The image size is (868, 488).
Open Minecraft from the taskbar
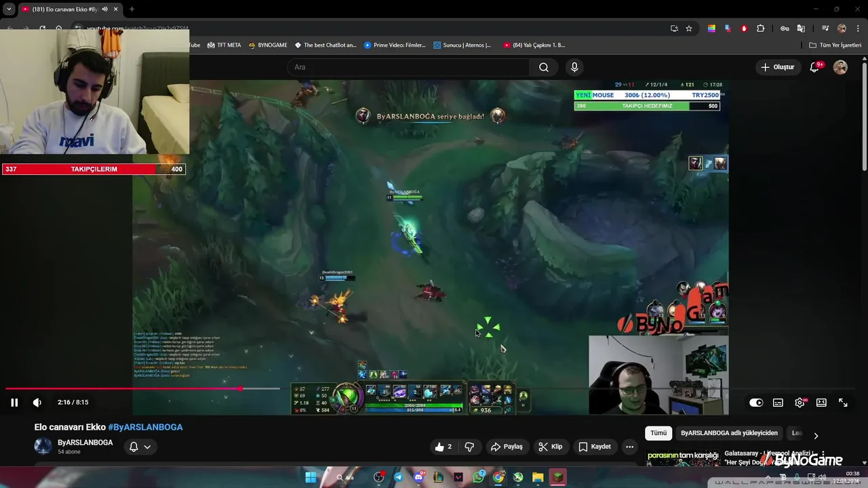coord(557,478)
